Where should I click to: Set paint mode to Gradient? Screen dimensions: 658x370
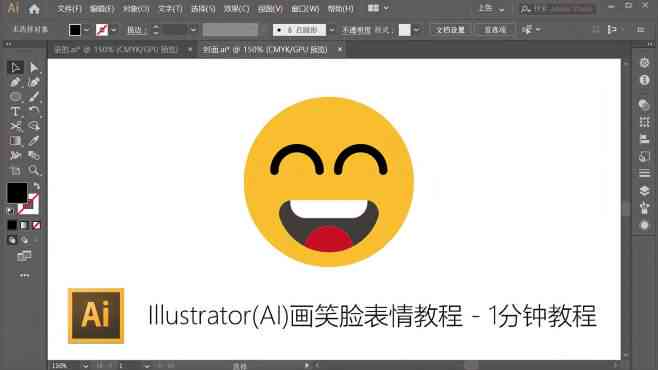(x=24, y=225)
